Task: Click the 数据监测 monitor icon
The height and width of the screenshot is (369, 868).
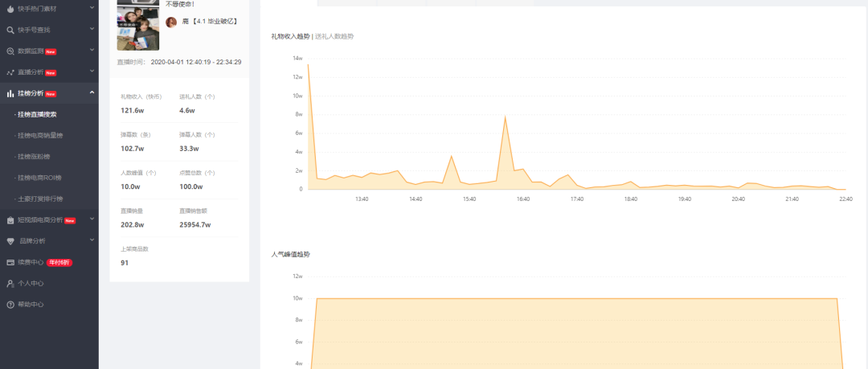Action: [10, 51]
